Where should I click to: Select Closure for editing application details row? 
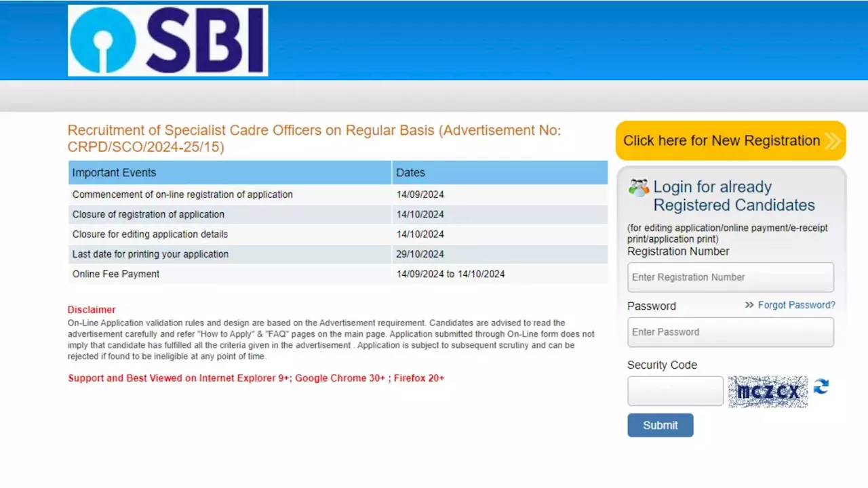pyautogui.click(x=338, y=234)
